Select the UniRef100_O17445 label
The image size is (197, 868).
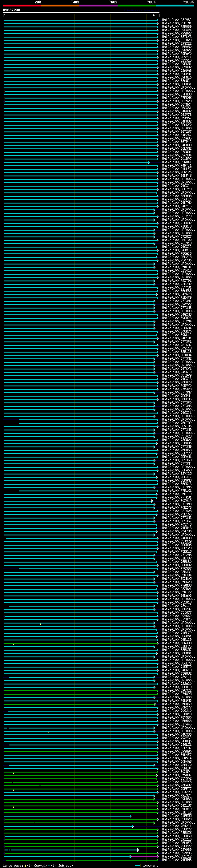(177, 724)
